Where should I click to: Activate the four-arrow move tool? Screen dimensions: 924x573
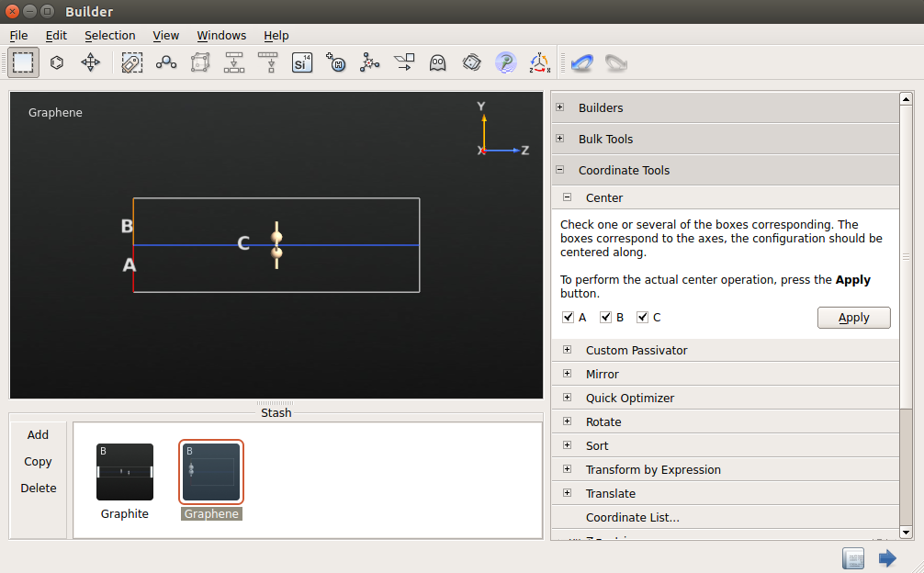pyautogui.click(x=91, y=62)
